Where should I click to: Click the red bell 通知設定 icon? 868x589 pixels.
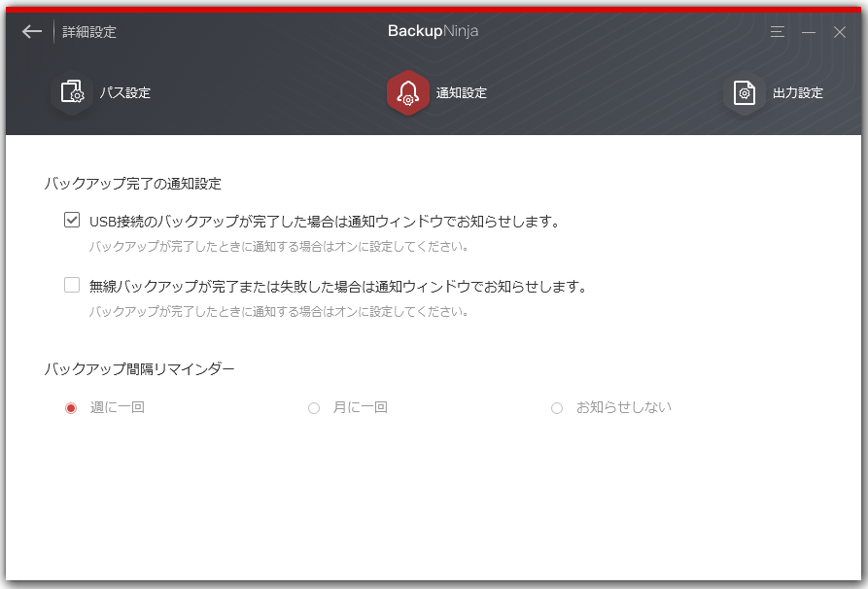pos(408,92)
